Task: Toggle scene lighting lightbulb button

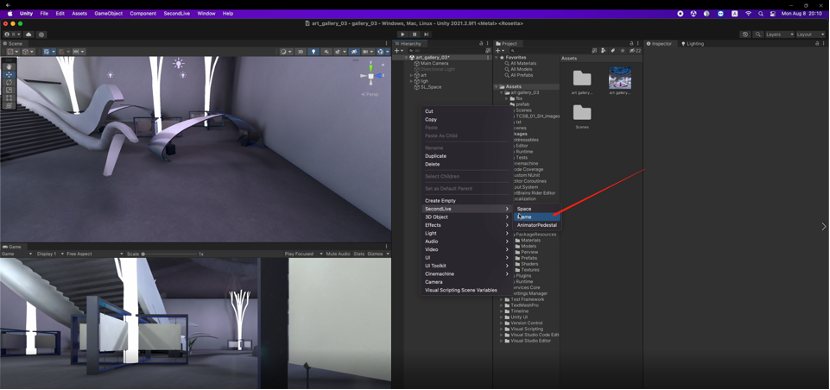Action: (x=314, y=51)
